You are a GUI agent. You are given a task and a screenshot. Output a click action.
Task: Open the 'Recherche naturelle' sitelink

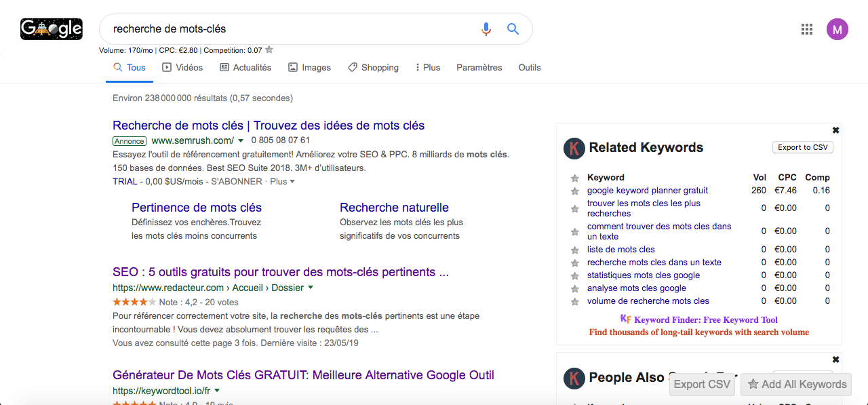[x=395, y=208]
